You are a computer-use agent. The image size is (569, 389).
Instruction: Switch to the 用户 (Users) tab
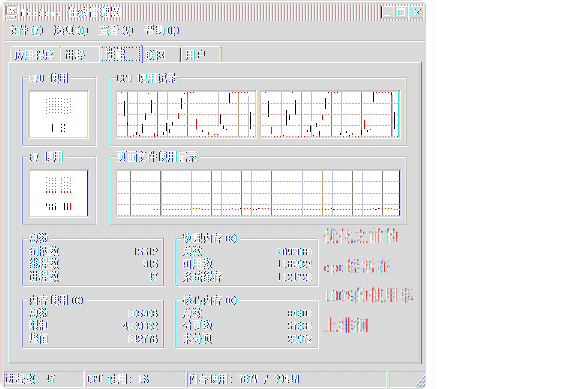(201, 55)
